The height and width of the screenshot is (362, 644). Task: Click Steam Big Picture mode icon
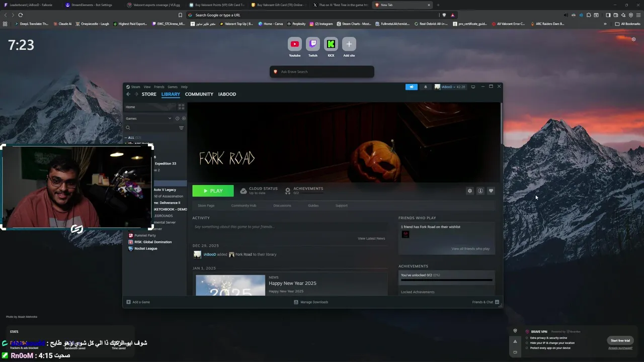[x=473, y=87]
